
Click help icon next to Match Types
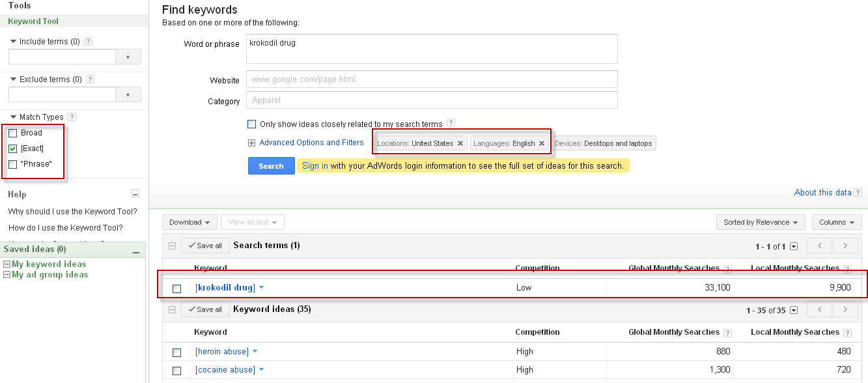[x=72, y=117]
